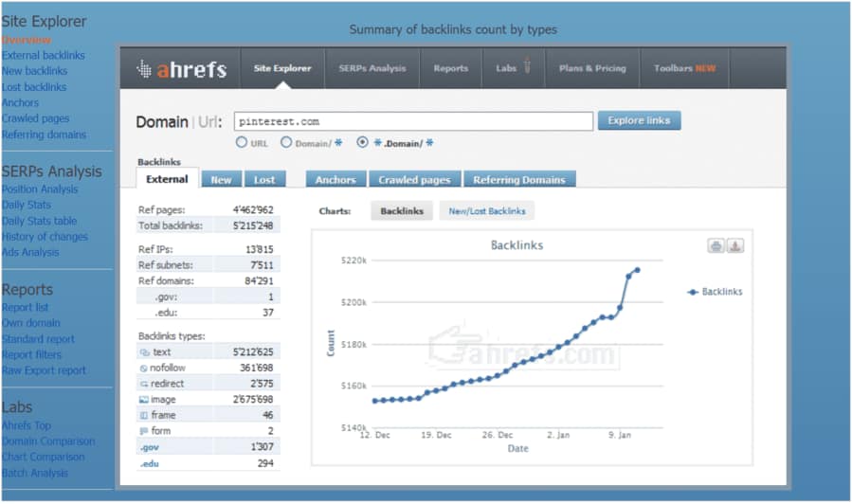
Task: Open Raw Export report sidebar link
Action: point(44,370)
